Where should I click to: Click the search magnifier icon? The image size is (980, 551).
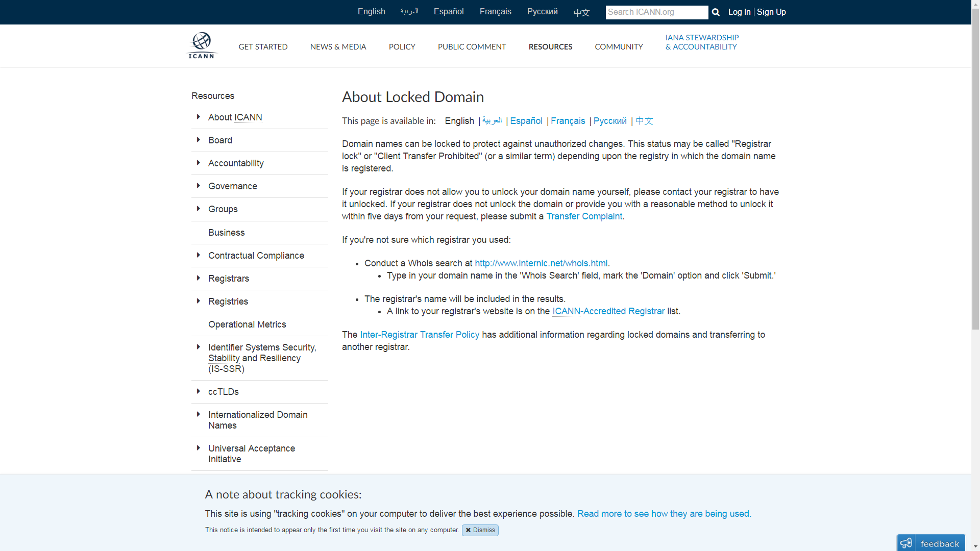click(716, 12)
